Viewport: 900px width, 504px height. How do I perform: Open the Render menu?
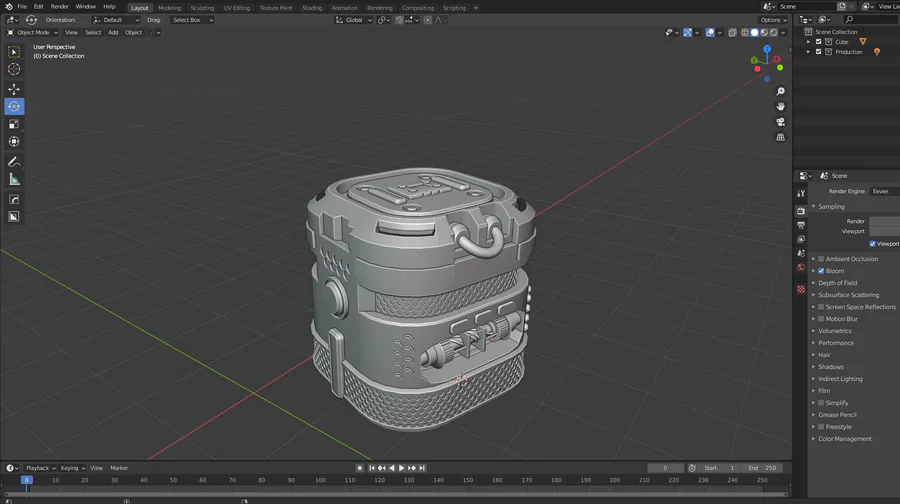click(x=60, y=7)
